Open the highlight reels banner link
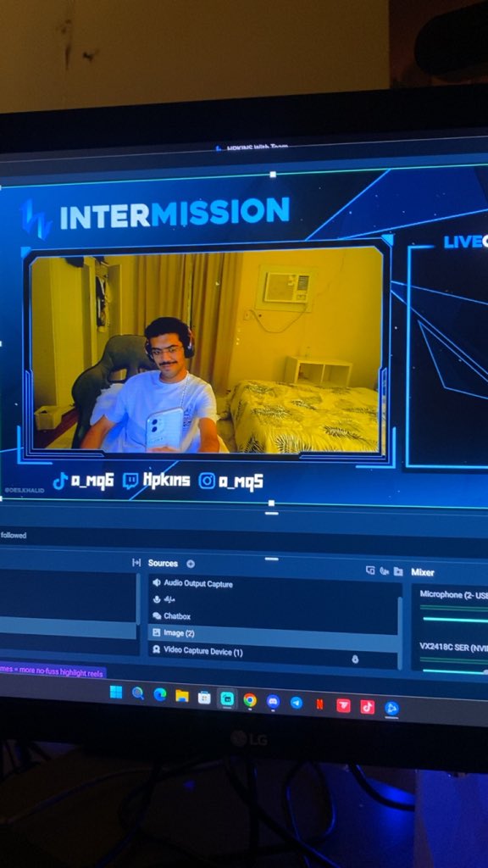 [53, 670]
